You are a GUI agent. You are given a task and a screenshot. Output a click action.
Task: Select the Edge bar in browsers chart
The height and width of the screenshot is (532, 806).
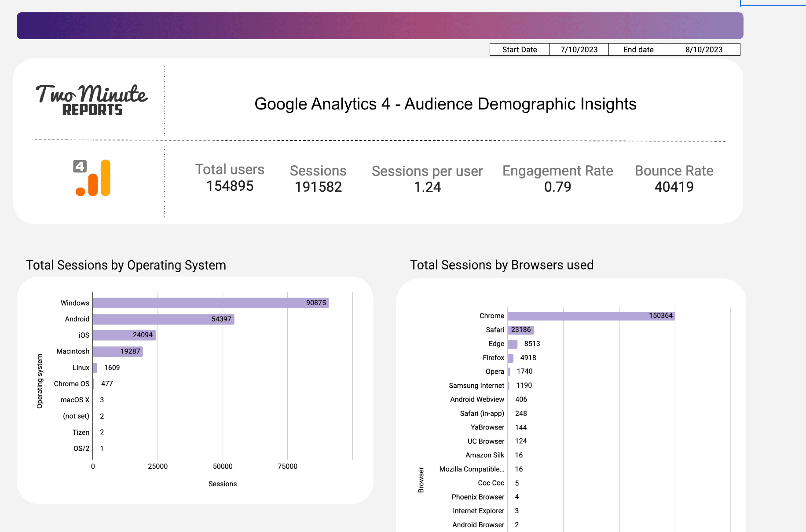tap(513, 343)
